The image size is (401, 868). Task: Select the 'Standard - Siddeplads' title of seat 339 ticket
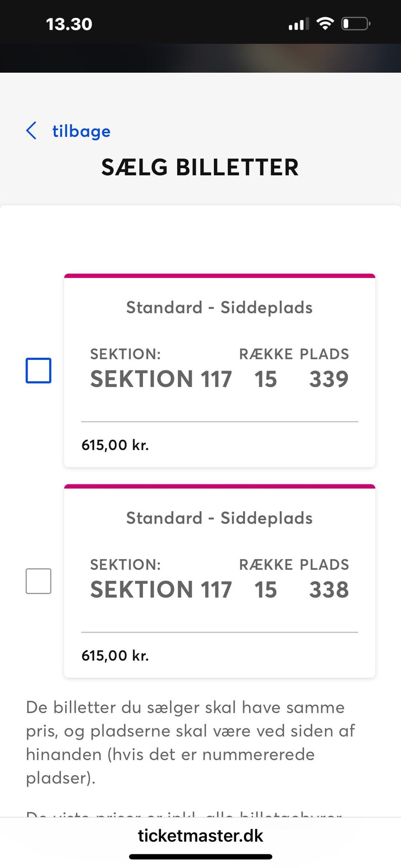pos(219,308)
